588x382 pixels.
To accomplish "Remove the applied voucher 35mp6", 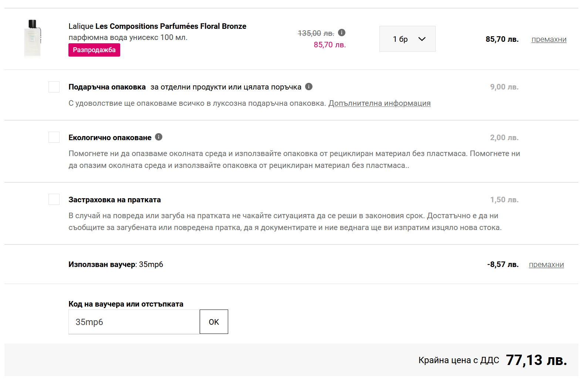I will click(546, 265).
